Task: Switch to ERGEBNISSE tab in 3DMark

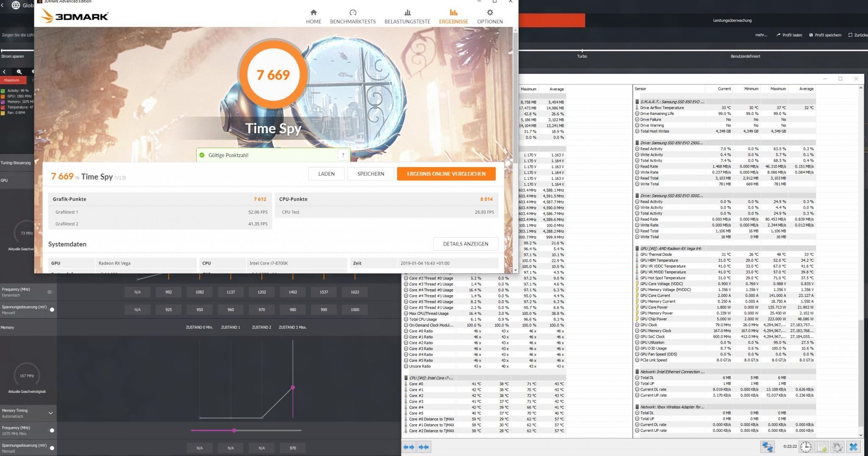Action: [453, 17]
